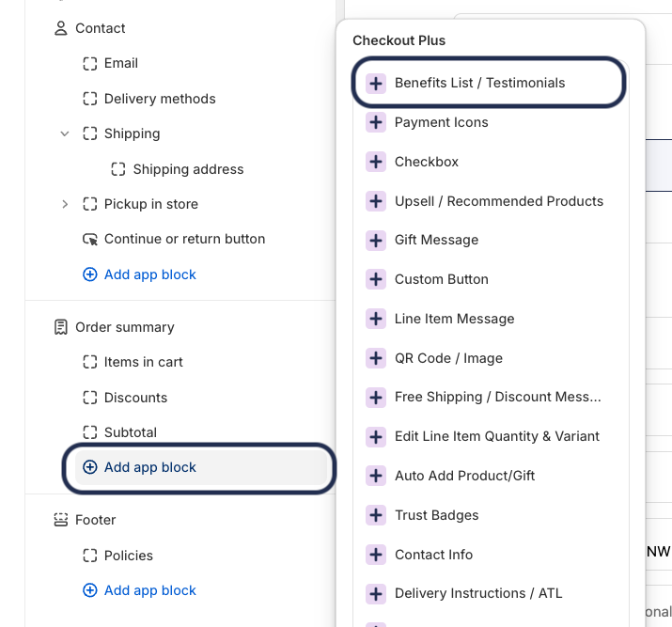Viewport: 672px width, 627px height.
Task: Click plus icon beside Delivery Instructions / ATL
Action: [x=376, y=594]
